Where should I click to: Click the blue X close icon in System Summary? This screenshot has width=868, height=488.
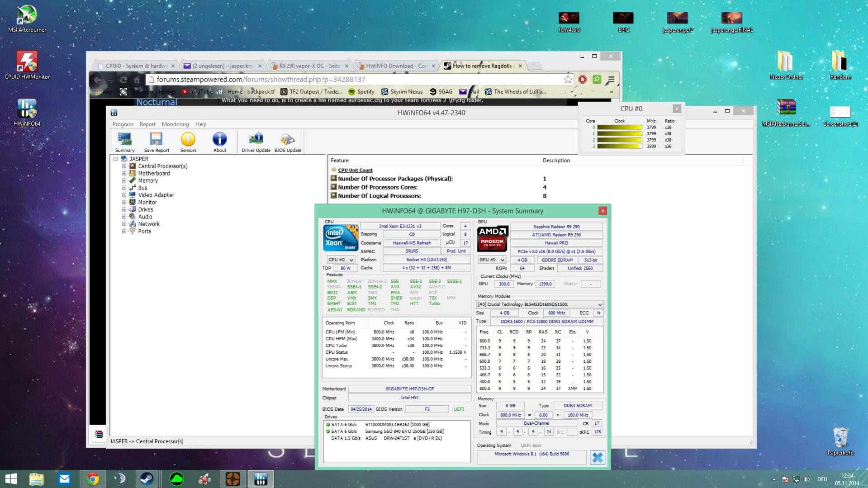(x=598, y=457)
